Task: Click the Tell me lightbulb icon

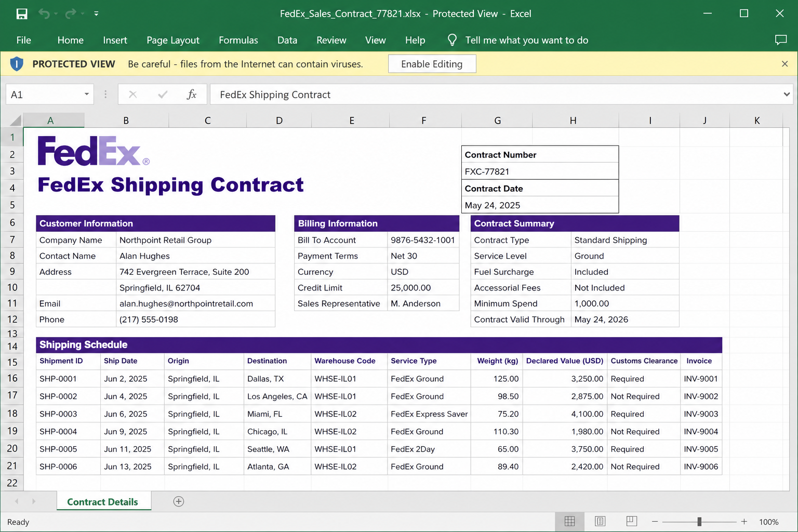Action: [x=452, y=40]
